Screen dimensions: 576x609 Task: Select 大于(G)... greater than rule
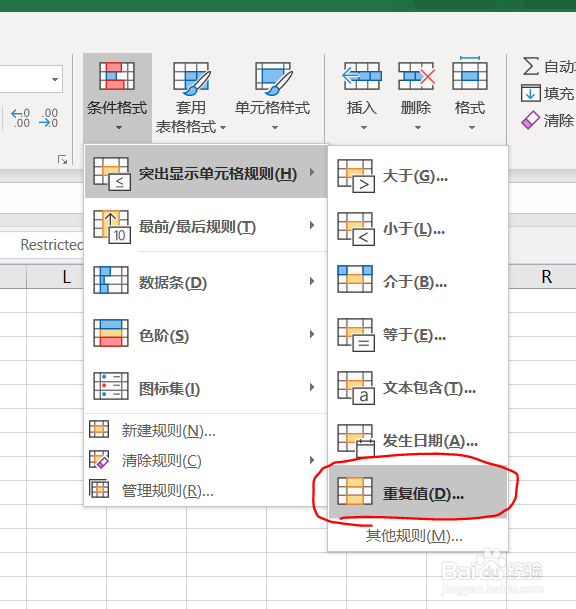418,177
